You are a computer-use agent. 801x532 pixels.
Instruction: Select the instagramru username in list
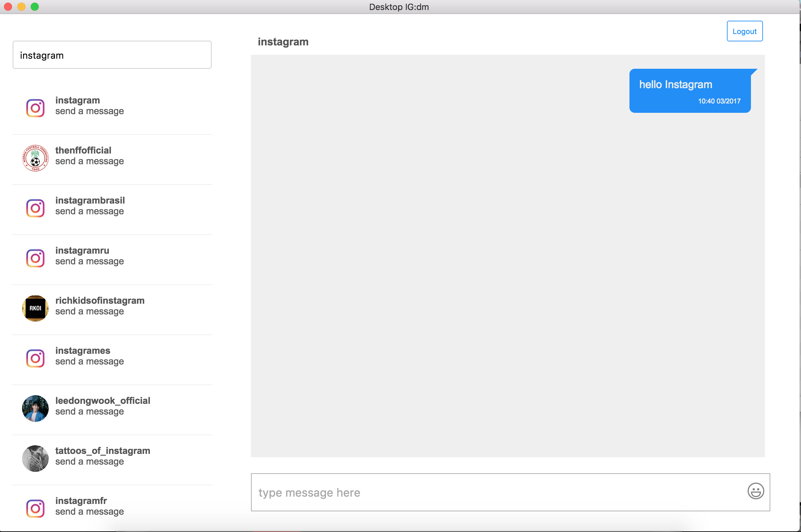[82, 250]
